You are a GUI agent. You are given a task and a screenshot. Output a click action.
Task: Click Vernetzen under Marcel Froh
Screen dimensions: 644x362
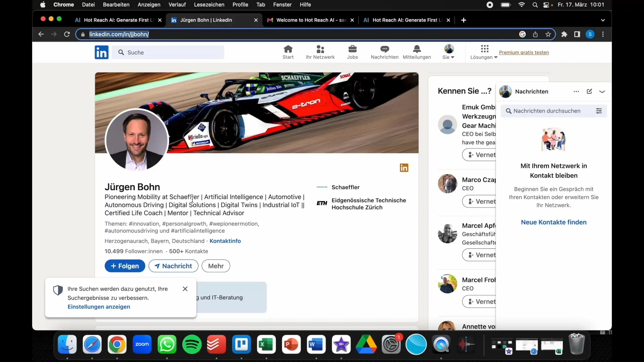[479, 302]
